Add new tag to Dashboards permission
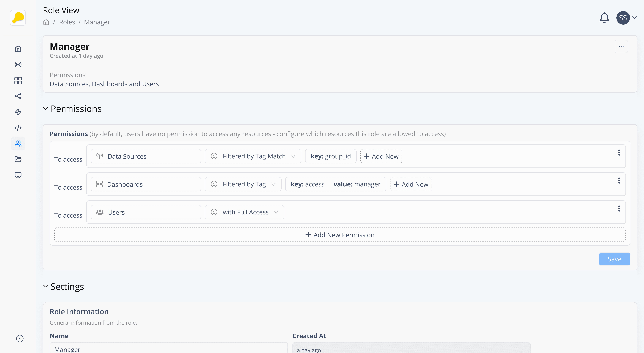The image size is (644, 353). 411,184
